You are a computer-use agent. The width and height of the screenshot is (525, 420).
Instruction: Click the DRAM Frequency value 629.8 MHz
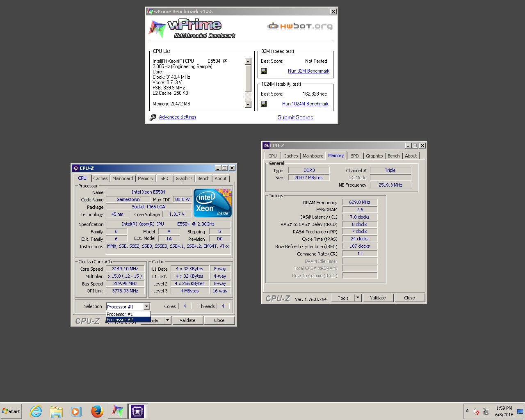tap(360, 203)
